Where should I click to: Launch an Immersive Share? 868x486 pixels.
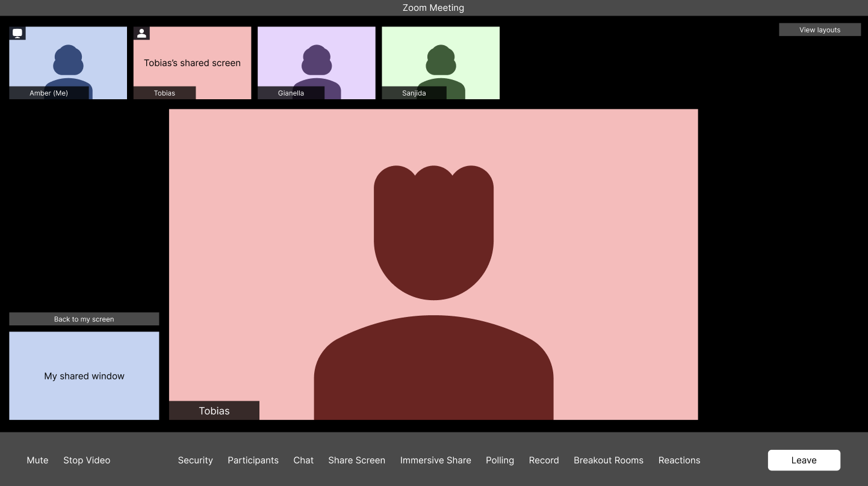point(436,460)
